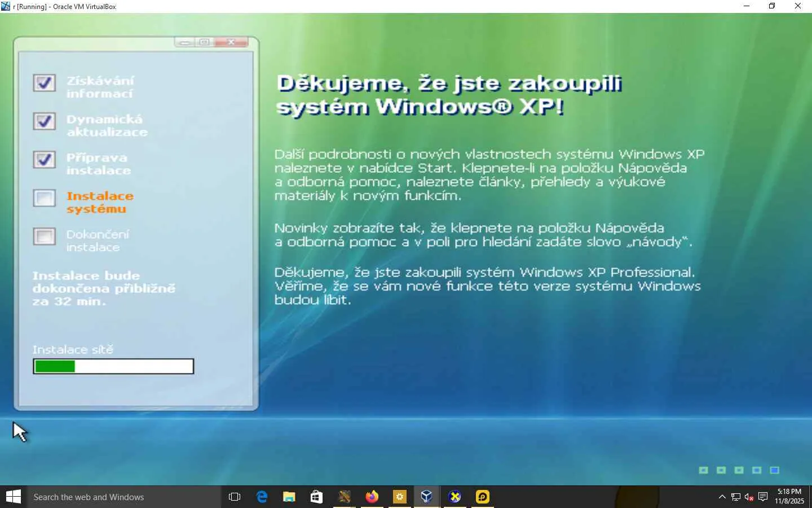Click the 'Instalace sítě' status text
Image resolution: width=812 pixels, height=508 pixels.
coord(73,349)
